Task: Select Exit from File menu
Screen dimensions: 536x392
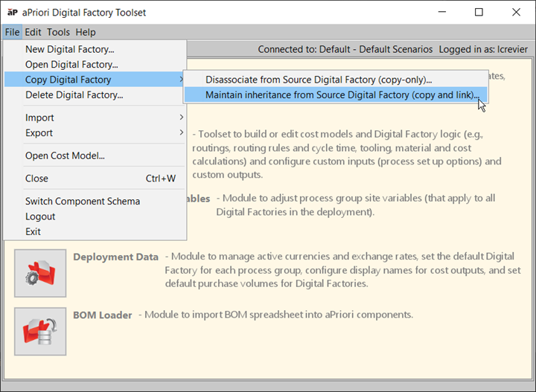Action: (95, 231)
